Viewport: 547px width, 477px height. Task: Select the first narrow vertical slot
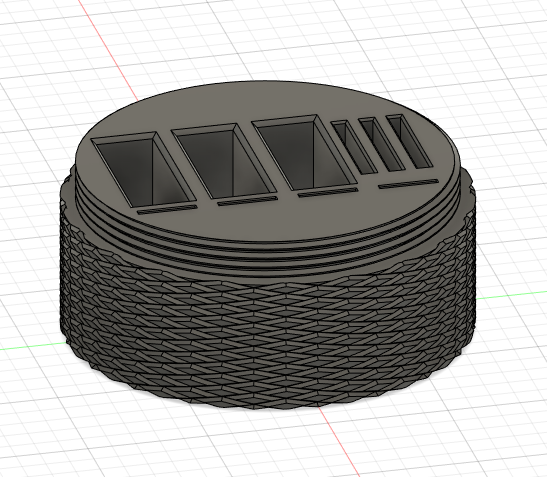tap(354, 147)
